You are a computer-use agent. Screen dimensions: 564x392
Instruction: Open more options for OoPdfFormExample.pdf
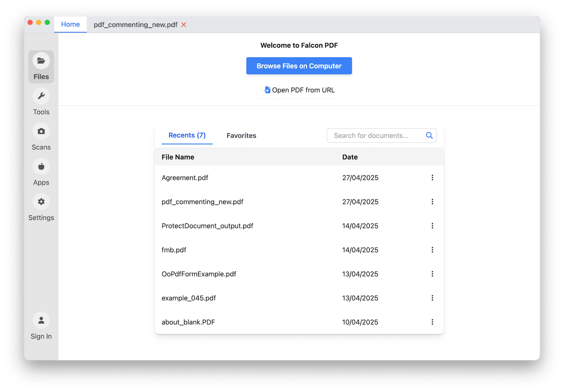(432, 274)
